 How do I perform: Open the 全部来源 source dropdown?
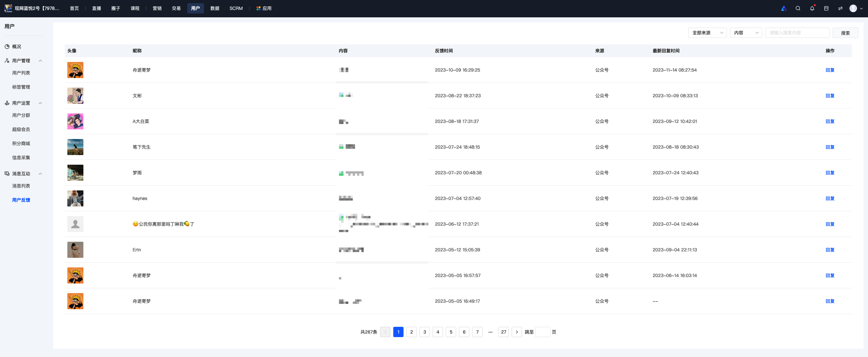tap(707, 33)
